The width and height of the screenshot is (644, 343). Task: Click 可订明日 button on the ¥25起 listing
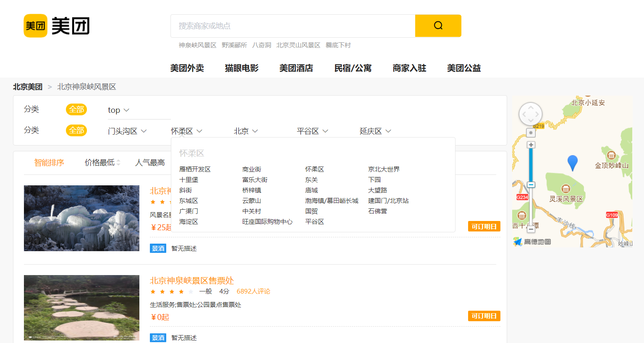click(484, 226)
